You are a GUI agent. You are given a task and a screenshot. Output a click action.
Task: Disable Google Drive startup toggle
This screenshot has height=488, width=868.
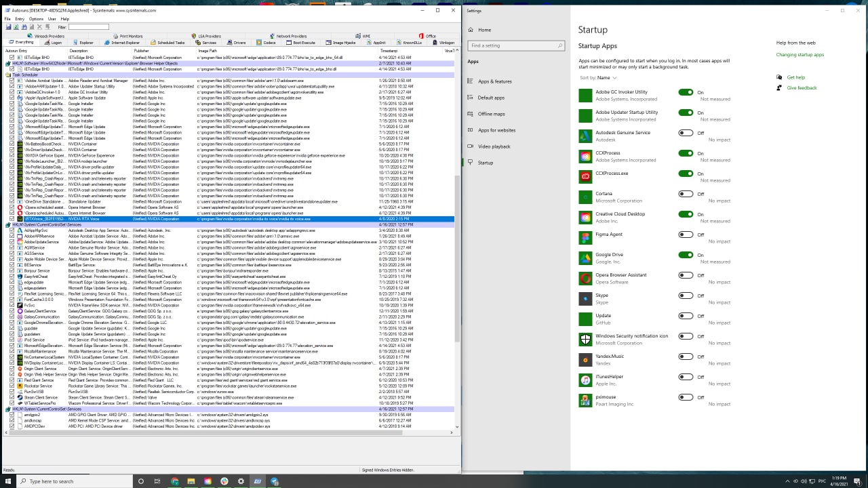click(686, 255)
